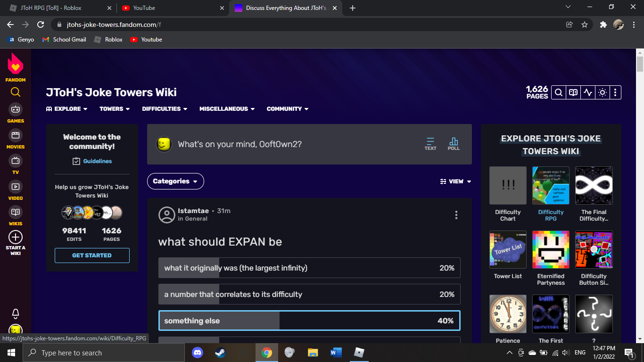This screenshot has width=644, height=362.
Task: Open Istamtae's profile link
Action: pyautogui.click(x=193, y=211)
